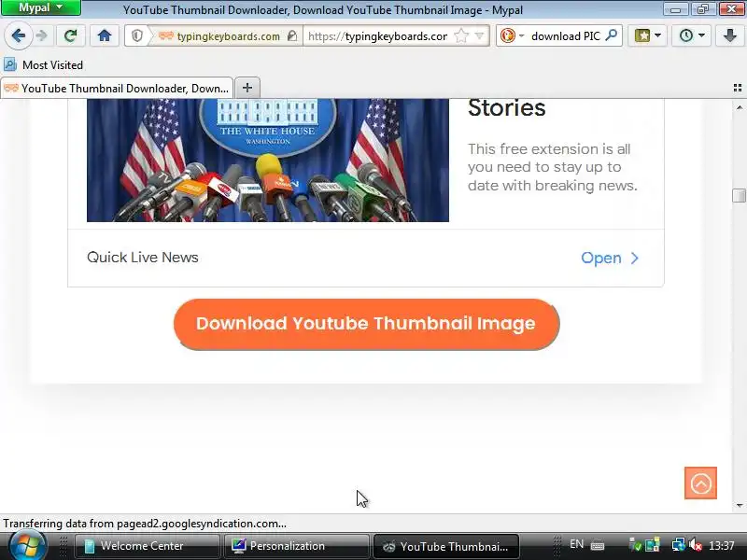747x560 pixels.
Task: Open the Windows Start orb
Action: click(x=28, y=546)
